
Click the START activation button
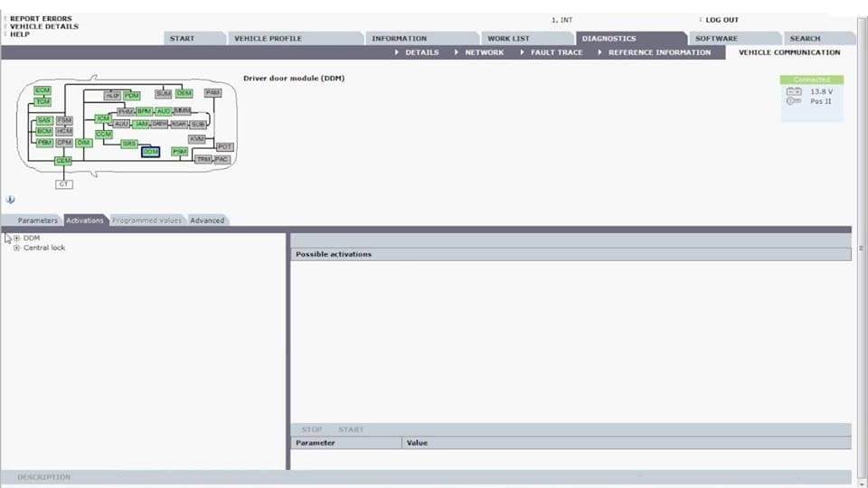point(351,429)
